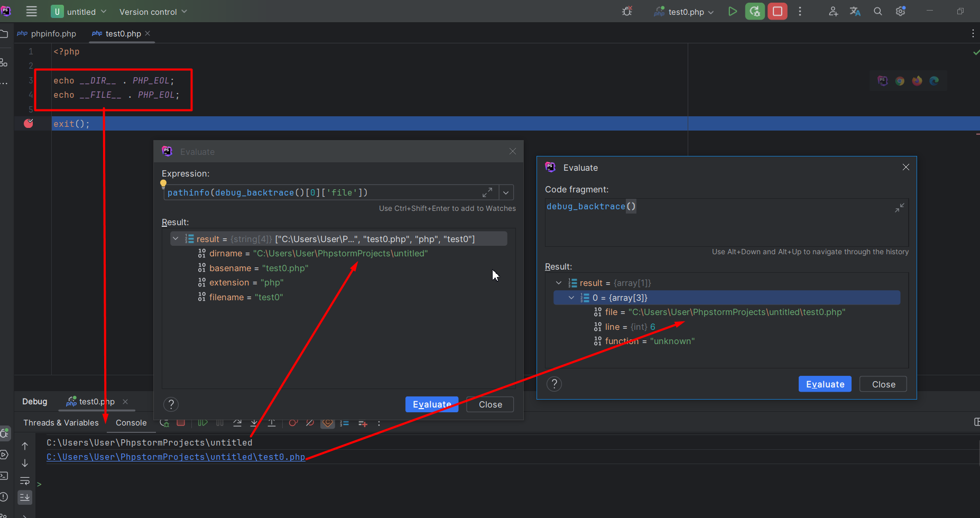Stop the running debug session
The width and height of the screenshot is (980, 518).
coord(778,12)
